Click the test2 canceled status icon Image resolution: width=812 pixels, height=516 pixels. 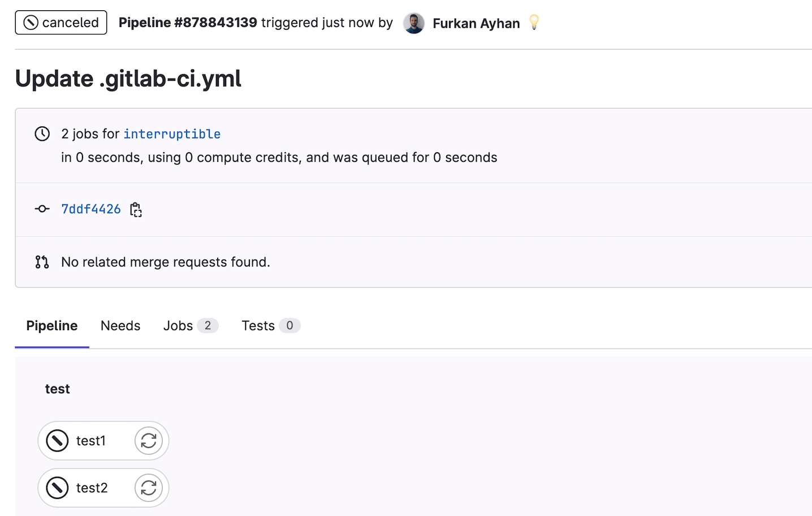[57, 488]
